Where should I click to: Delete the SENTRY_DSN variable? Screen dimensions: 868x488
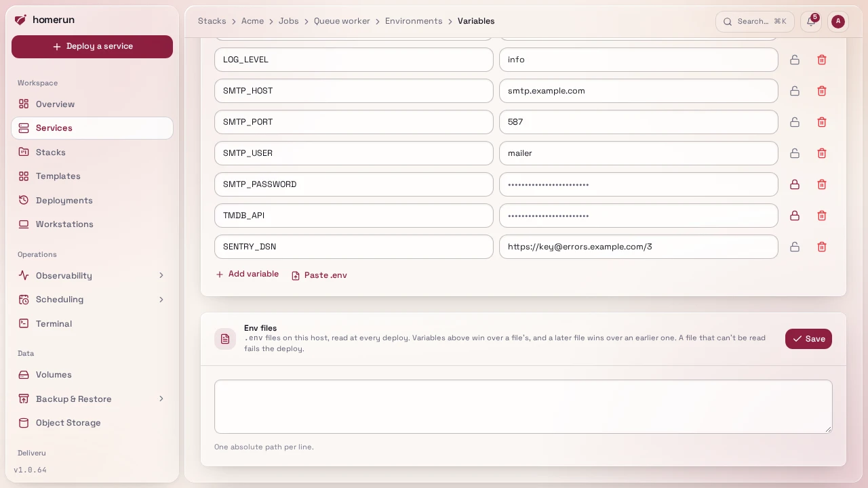click(x=822, y=247)
